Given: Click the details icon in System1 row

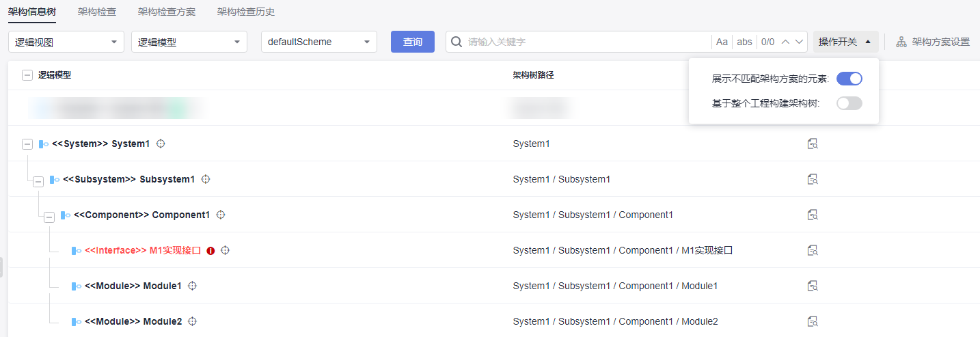Looking at the screenshot, I should pyautogui.click(x=813, y=144).
